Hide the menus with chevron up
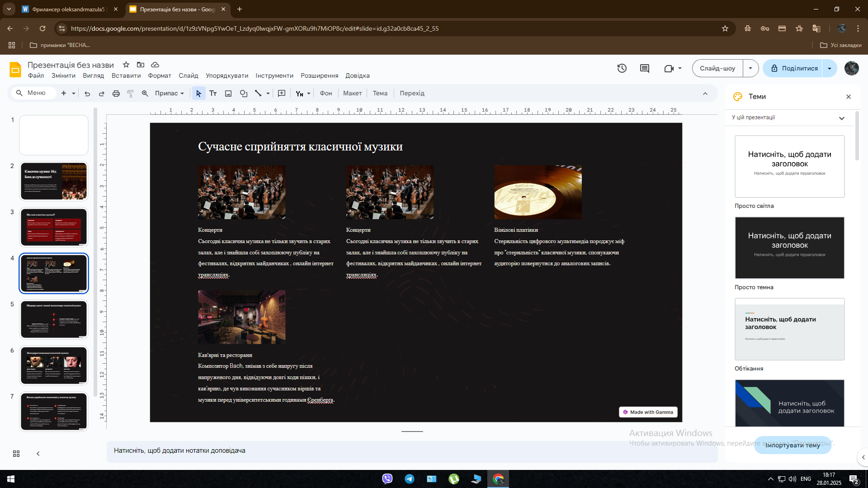Screen dimensions: 868x488 tap(705, 94)
